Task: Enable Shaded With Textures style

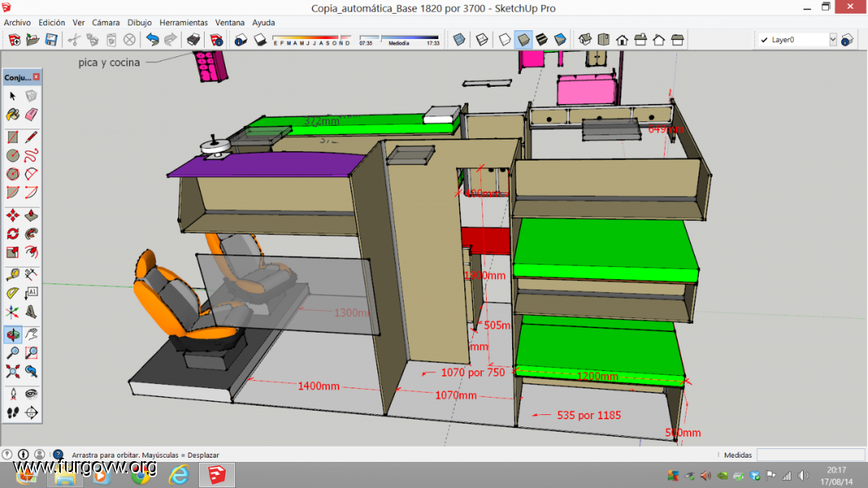Action: coord(541,40)
